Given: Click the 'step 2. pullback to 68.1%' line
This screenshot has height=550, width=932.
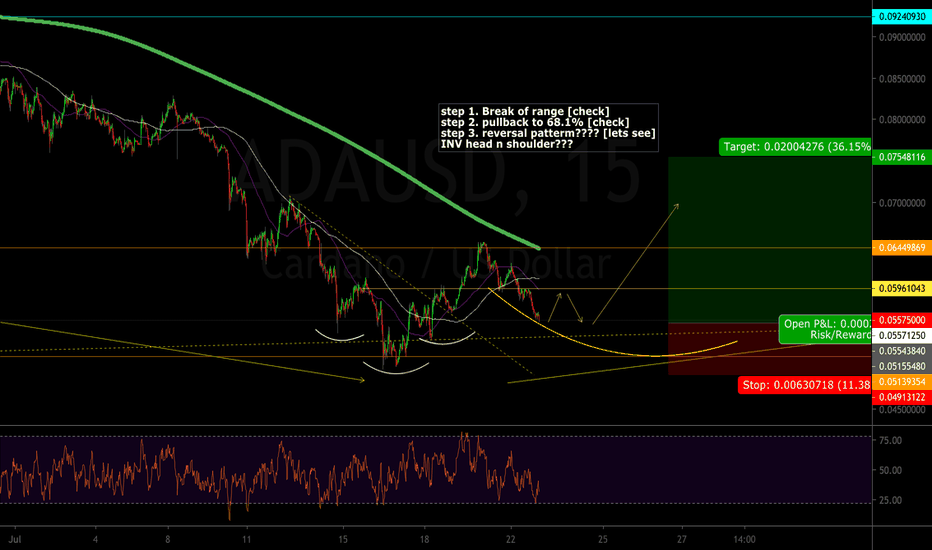Looking at the screenshot, I should click(535, 122).
